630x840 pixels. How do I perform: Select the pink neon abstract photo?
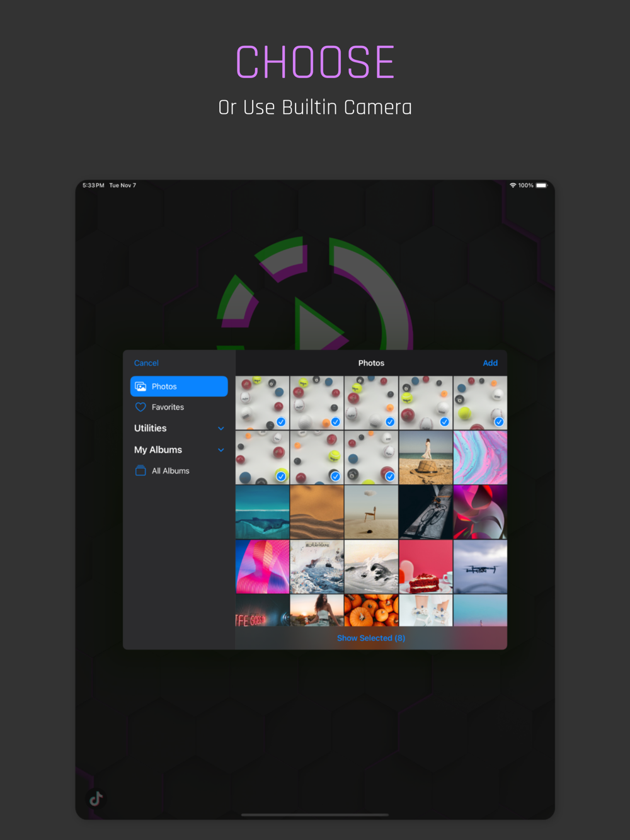pyautogui.click(x=262, y=567)
